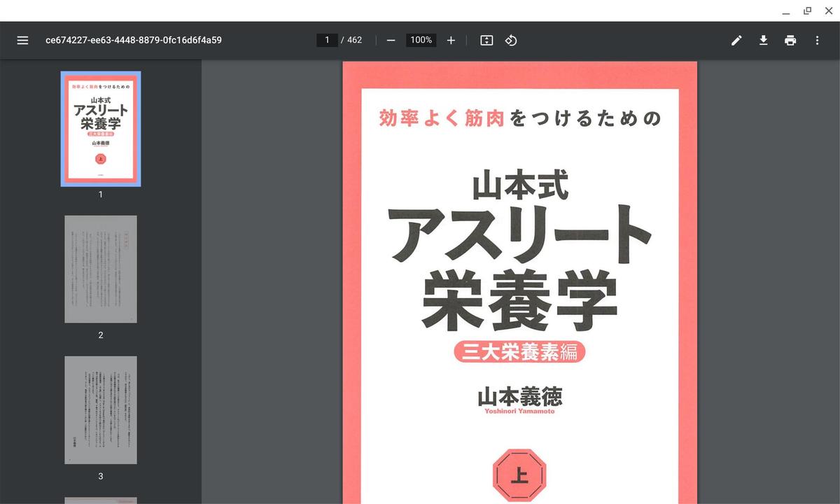
Task: Close the PDF viewer window
Action: (828, 10)
